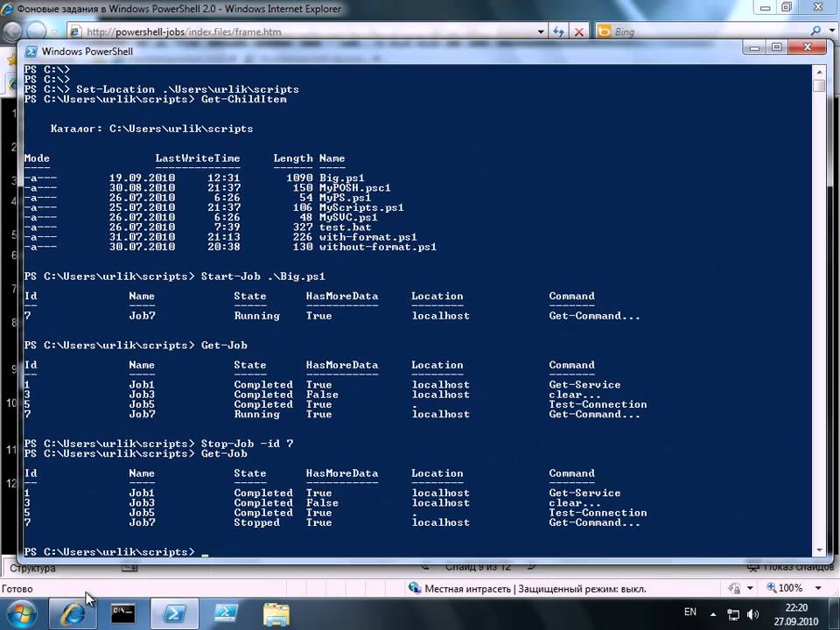The width and height of the screenshot is (840, 630).
Task: Click the volume speaker tray icon
Action: coord(752,614)
